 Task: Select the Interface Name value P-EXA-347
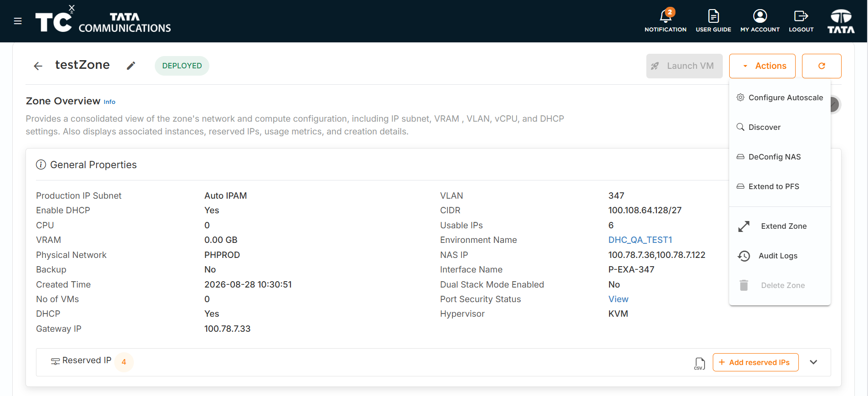[631, 270]
